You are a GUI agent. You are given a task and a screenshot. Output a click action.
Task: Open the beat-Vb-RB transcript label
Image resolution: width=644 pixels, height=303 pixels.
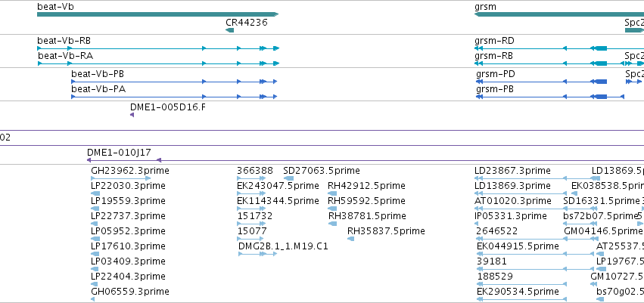(x=64, y=41)
